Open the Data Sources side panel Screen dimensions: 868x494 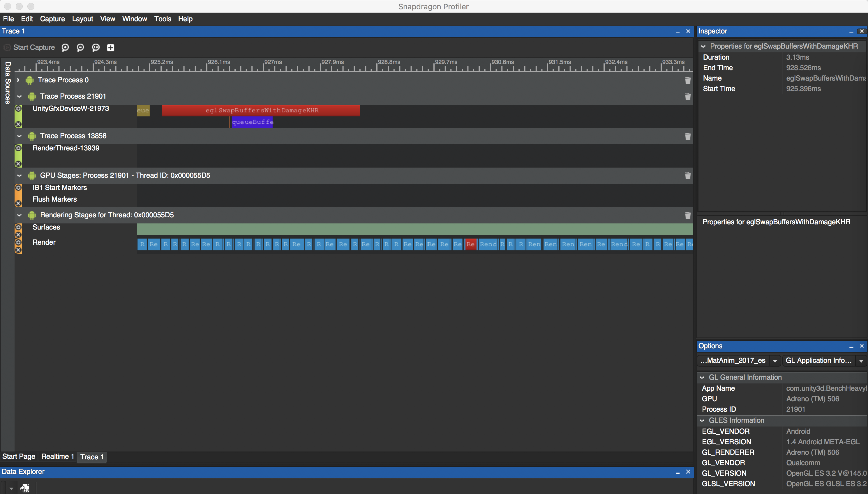point(8,82)
